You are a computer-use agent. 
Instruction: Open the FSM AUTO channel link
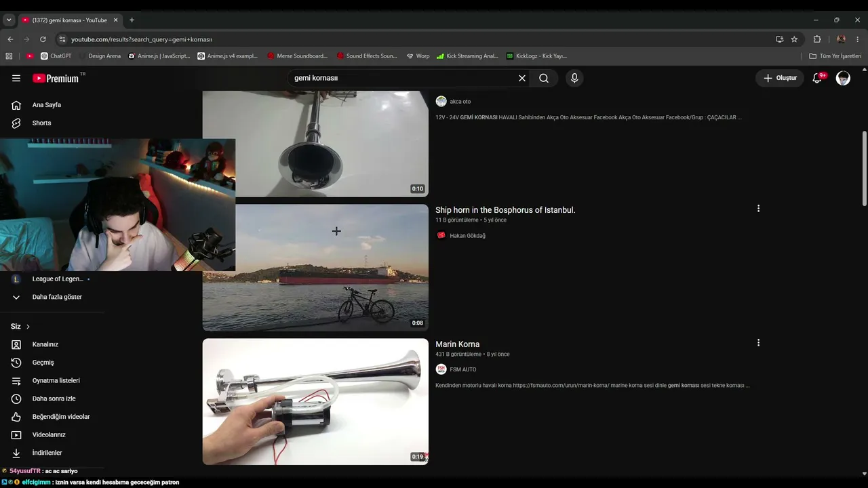pos(463,369)
